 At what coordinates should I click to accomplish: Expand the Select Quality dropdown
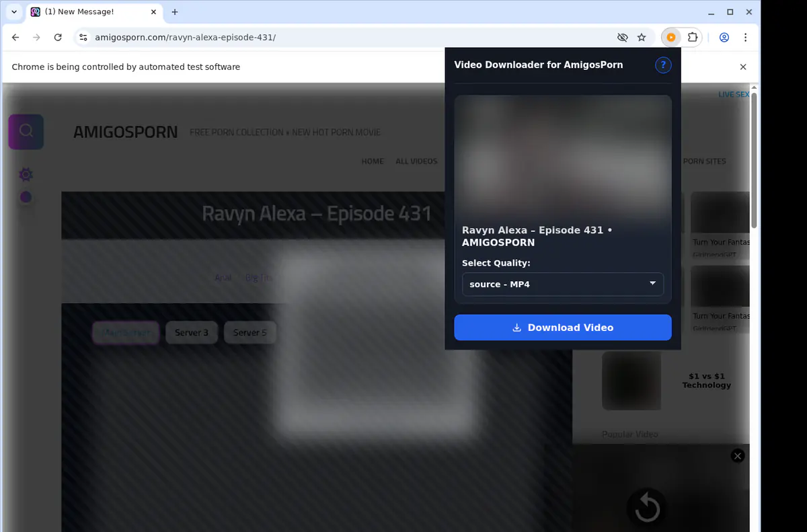[x=563, y=284]
